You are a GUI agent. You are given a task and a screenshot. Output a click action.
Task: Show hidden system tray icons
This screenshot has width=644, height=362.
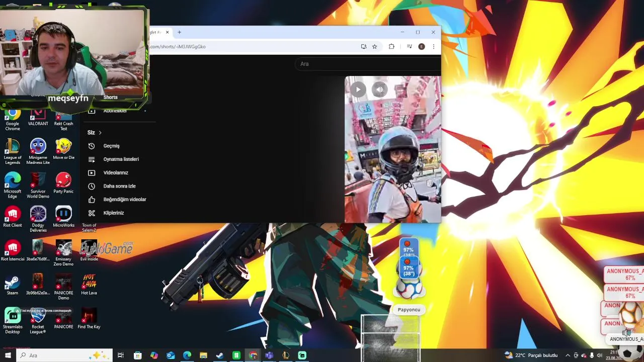568,355
